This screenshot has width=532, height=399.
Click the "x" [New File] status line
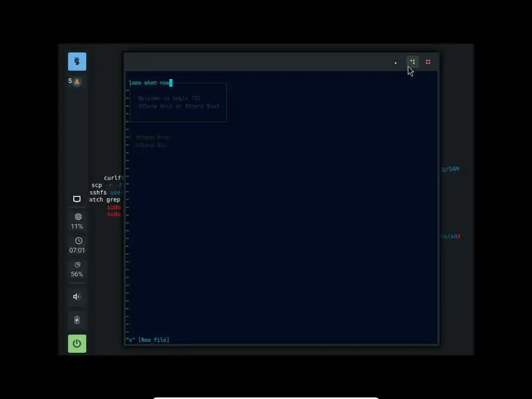point(148,340)
